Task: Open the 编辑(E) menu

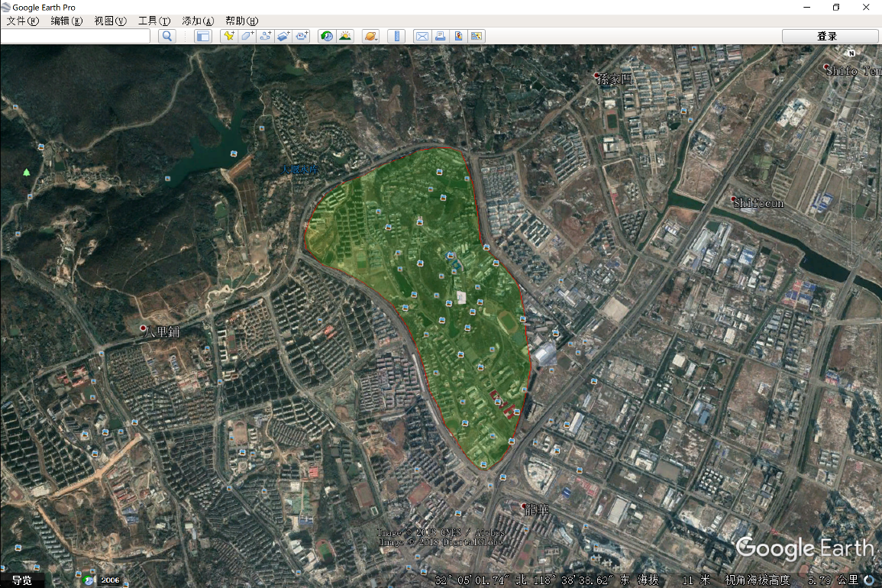Action: 66,21
